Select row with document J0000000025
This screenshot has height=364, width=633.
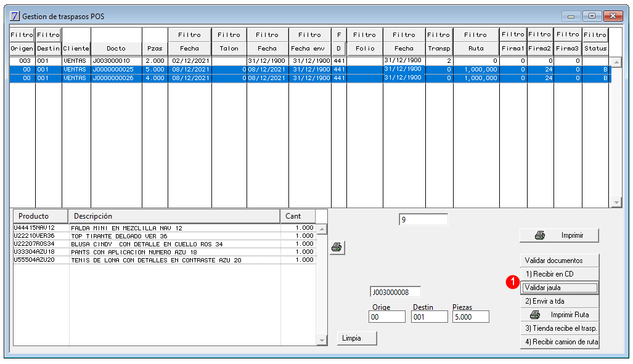coord(310,70)
